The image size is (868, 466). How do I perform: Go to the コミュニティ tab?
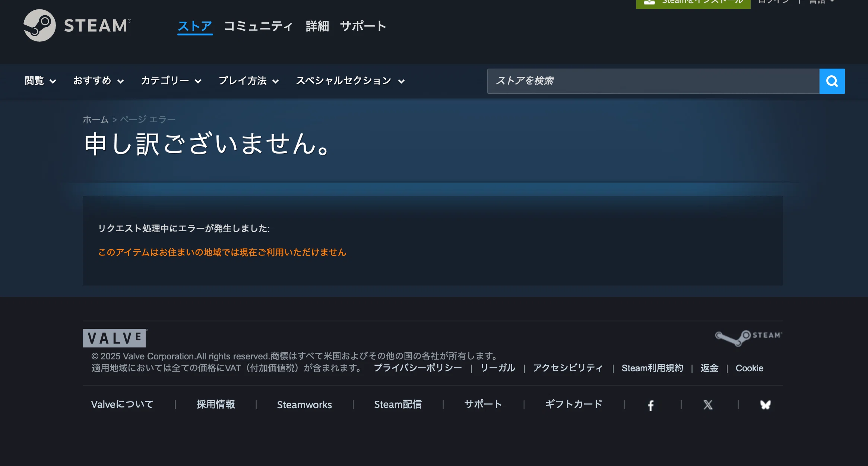259,26
